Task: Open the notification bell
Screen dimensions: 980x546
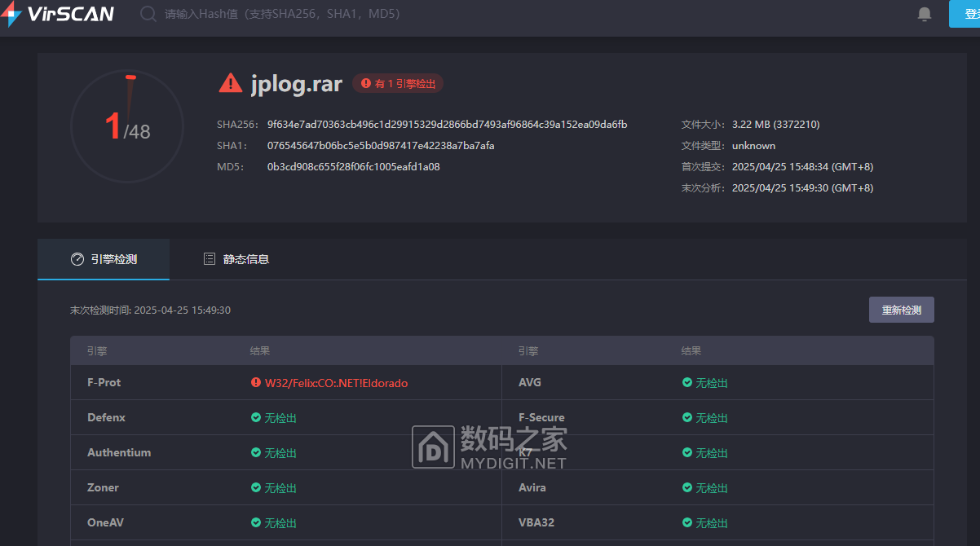Action: tap(925, 14)
